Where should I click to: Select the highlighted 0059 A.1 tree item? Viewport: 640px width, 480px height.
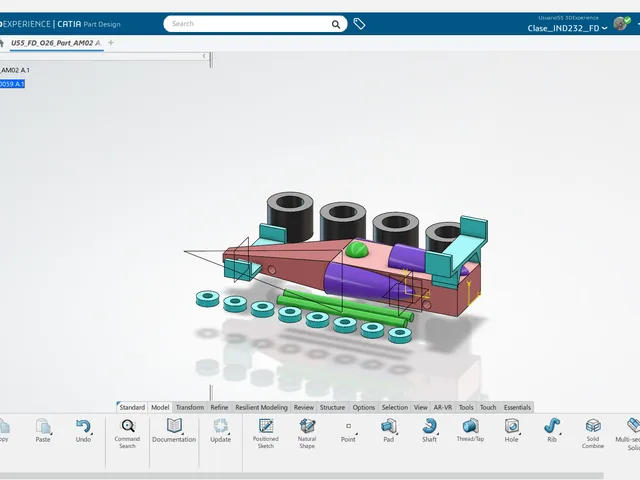click(x=12, y=84)
